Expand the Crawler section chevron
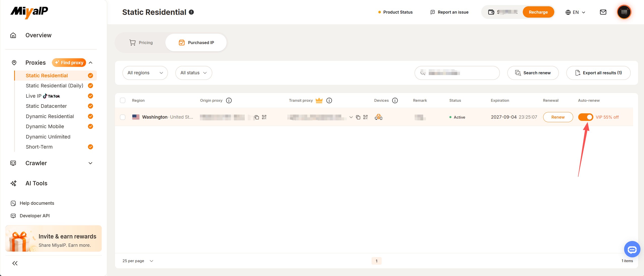The height and width of the screenshot is (276, 644). pyautogui.click(x=90, y=163)
